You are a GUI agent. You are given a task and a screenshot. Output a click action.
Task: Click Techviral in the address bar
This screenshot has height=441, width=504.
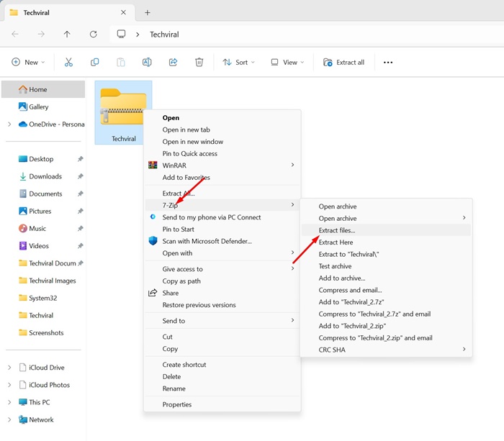(x=164, y=35)
